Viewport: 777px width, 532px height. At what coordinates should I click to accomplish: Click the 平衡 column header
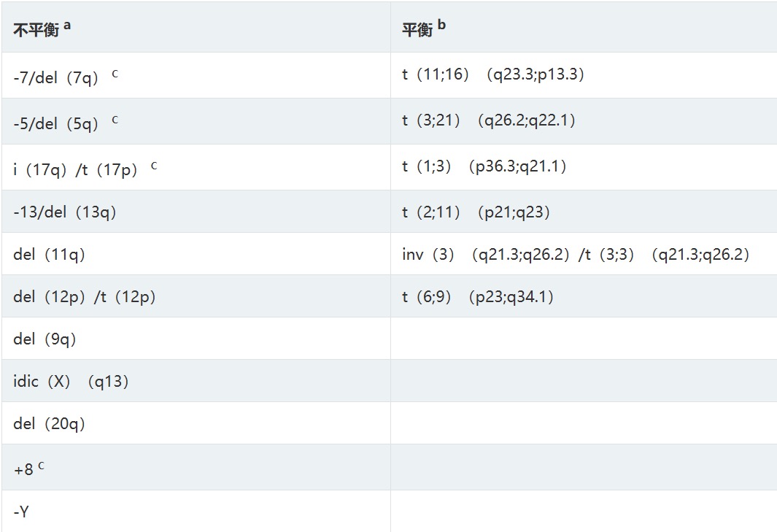pyautogui.click(x=417, y=31)
